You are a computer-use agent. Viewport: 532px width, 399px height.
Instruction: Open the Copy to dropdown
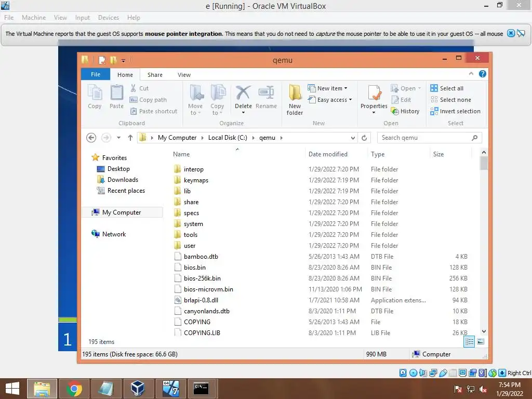point(217,110)
